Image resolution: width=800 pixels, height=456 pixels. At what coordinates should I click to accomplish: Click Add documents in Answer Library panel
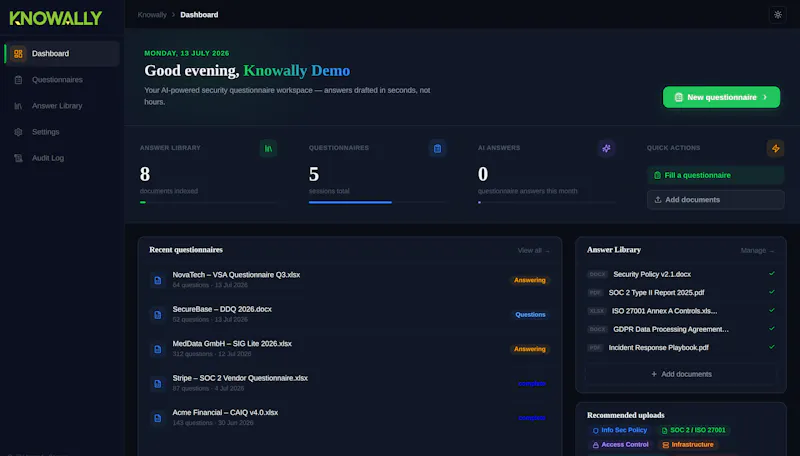pyautogui.click(x=681, y=374)
